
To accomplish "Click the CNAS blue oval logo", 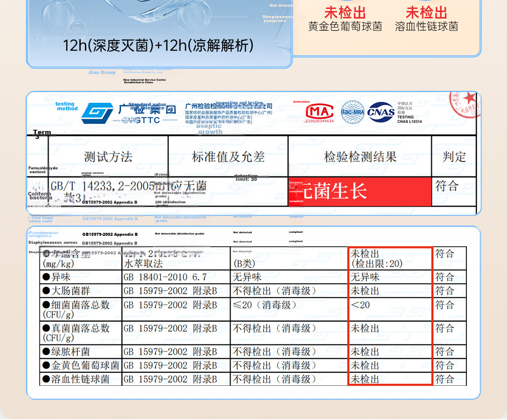I will pyautogui.click(x=381, y=112).
